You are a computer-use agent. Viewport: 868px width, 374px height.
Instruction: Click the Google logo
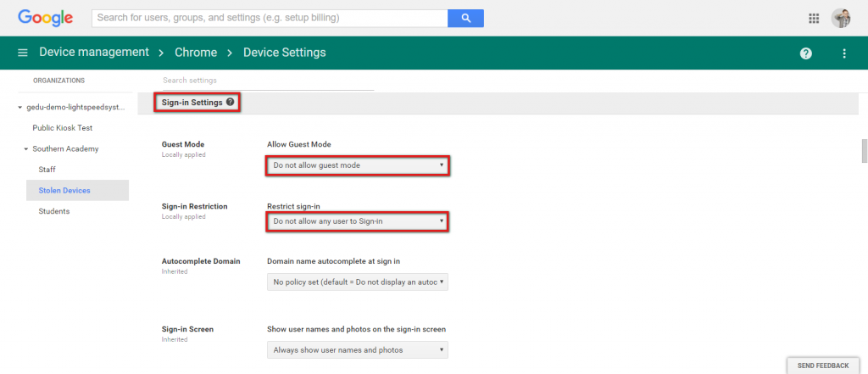(46, 19)
